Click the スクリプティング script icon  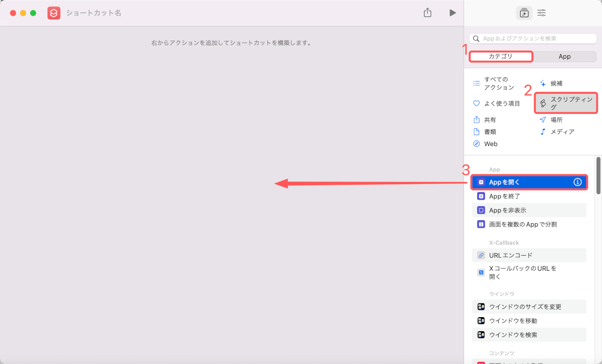tap(543, 103)
